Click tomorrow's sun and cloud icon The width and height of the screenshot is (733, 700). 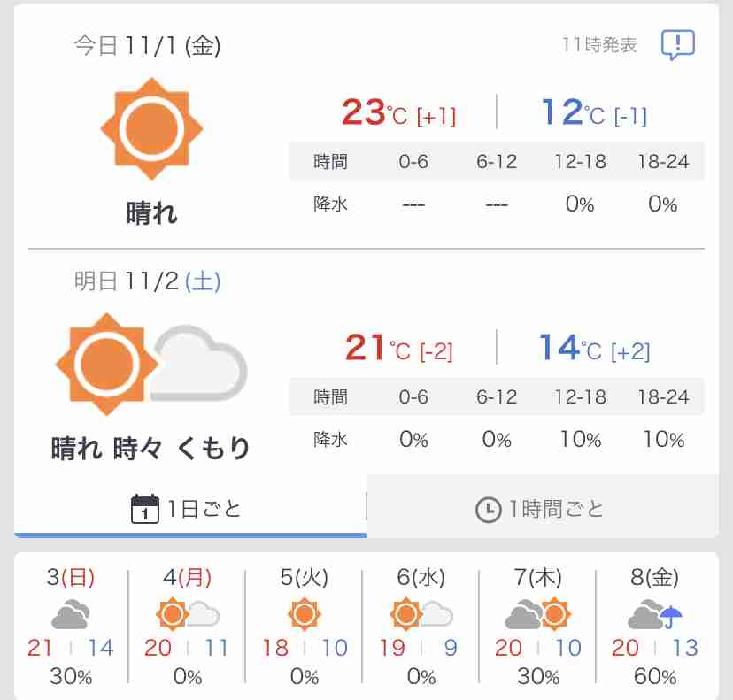click(x=150, y=363)
